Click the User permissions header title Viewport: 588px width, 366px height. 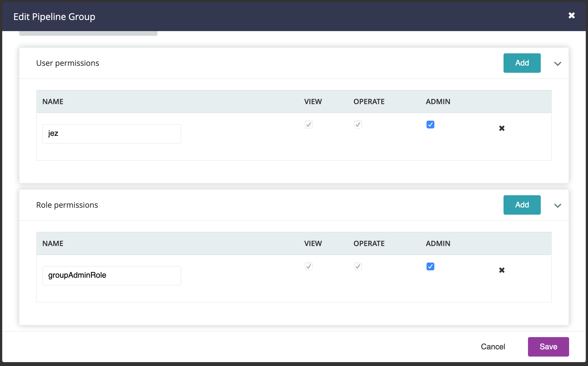click(68, 63)
